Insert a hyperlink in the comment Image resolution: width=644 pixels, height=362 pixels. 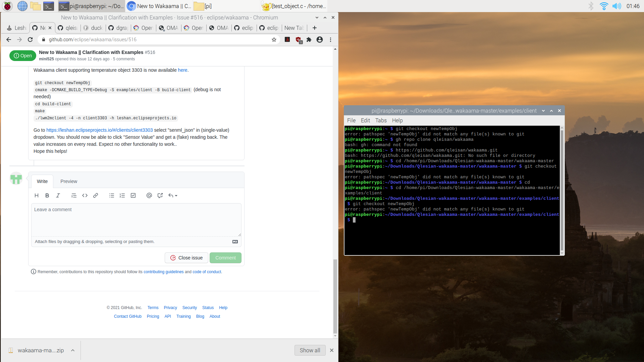[x=96, y=195]
